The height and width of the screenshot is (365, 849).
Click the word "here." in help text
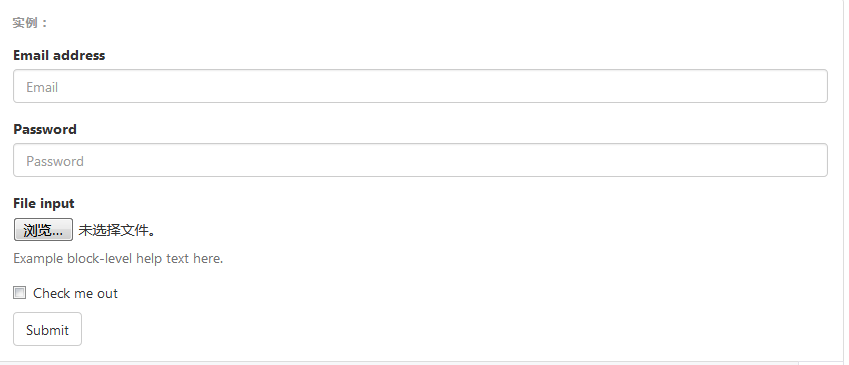(208, 259)
